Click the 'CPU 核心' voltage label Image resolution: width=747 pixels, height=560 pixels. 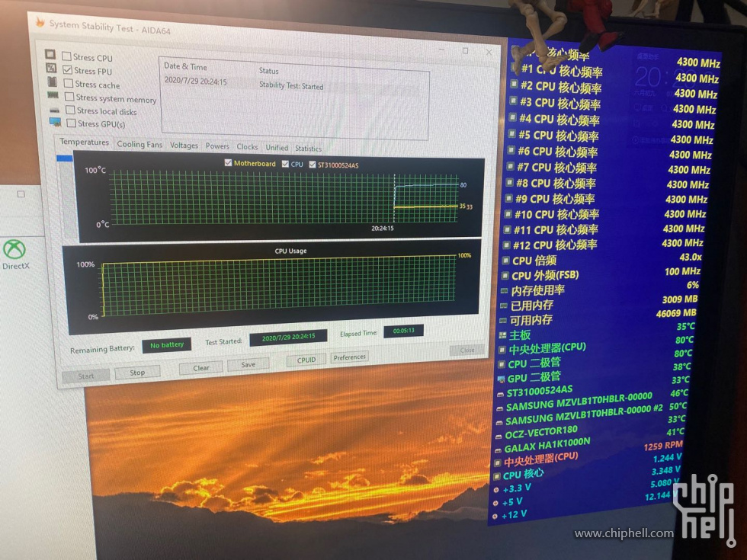point(523,474)
